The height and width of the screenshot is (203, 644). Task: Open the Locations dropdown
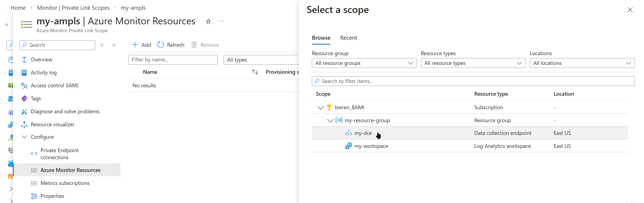582,63
